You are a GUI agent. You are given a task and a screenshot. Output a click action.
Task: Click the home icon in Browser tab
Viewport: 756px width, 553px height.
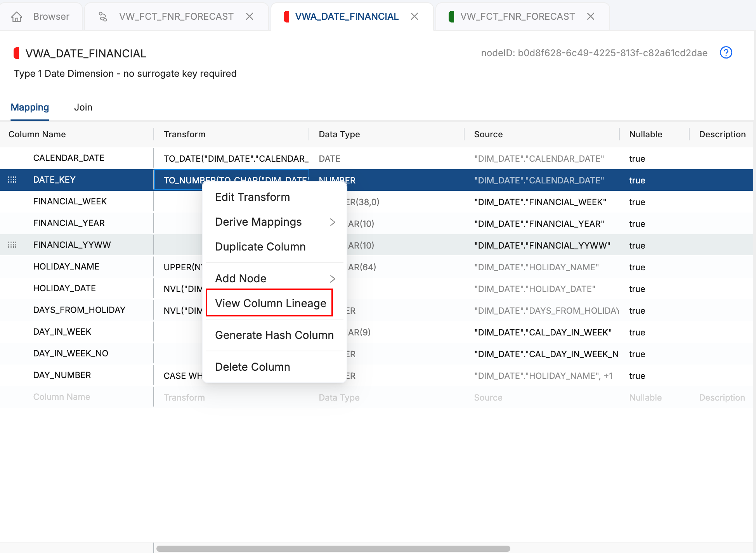pos(17,17)
